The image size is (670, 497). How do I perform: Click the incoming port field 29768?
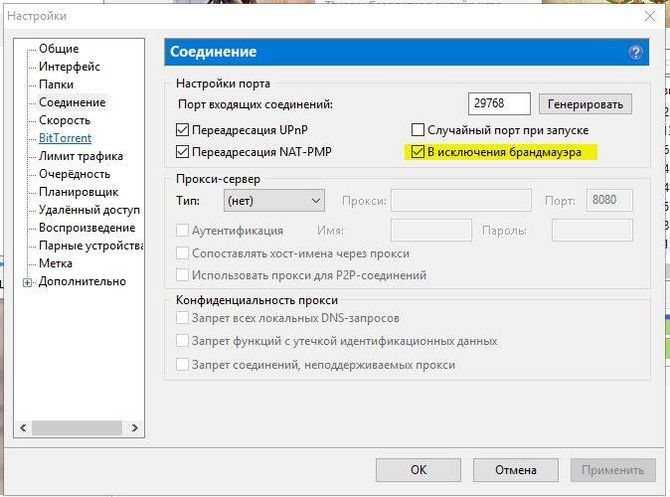(499, 103)
